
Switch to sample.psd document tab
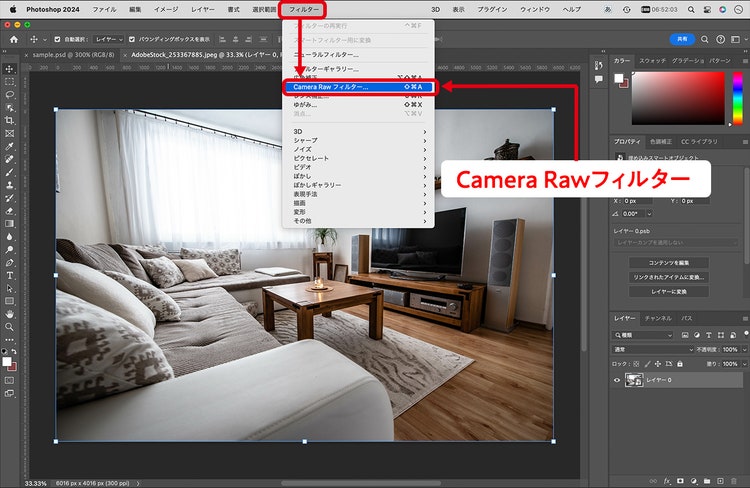[x=73, y=55]
